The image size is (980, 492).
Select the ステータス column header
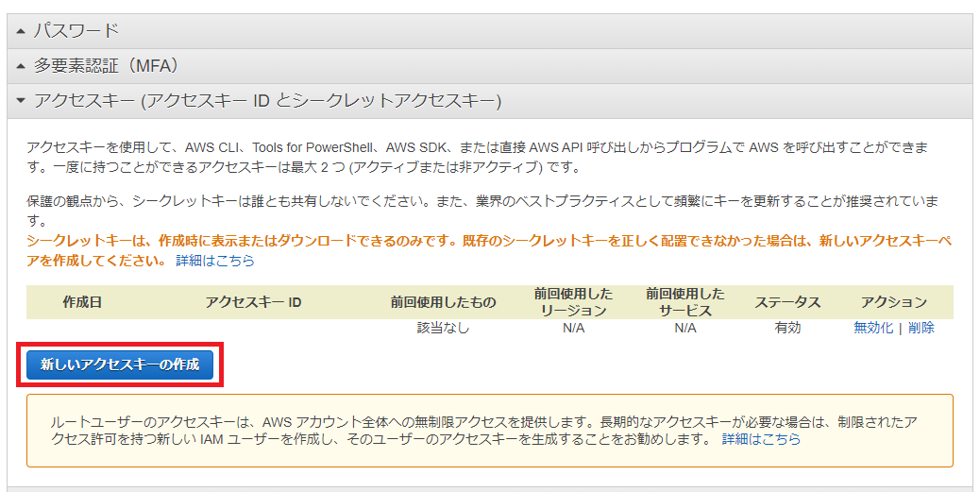[x=787, y=302]
